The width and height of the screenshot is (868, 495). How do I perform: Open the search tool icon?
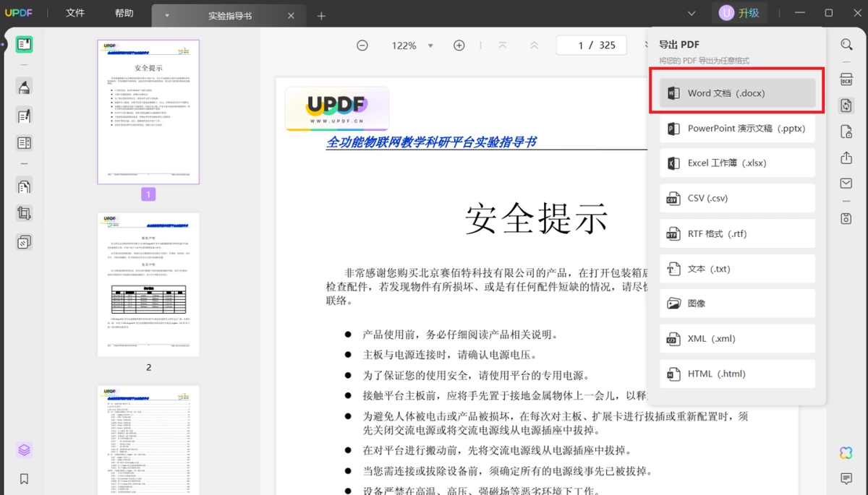(846, 45)
